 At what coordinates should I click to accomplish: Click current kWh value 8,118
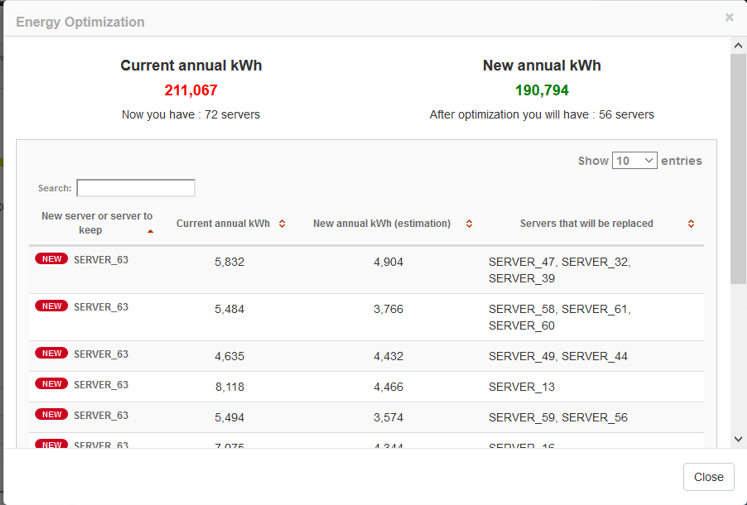229,387
